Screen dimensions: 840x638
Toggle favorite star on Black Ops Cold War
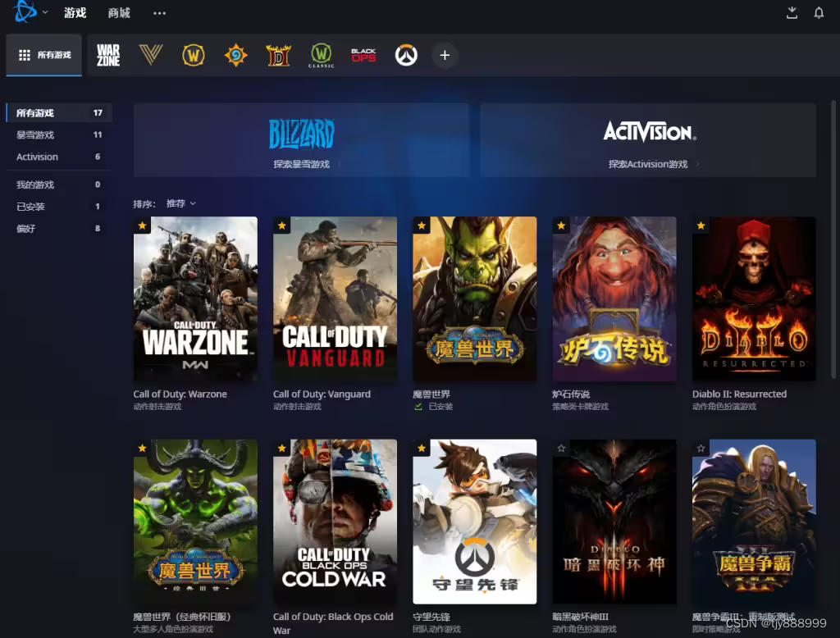click(282, 449)
